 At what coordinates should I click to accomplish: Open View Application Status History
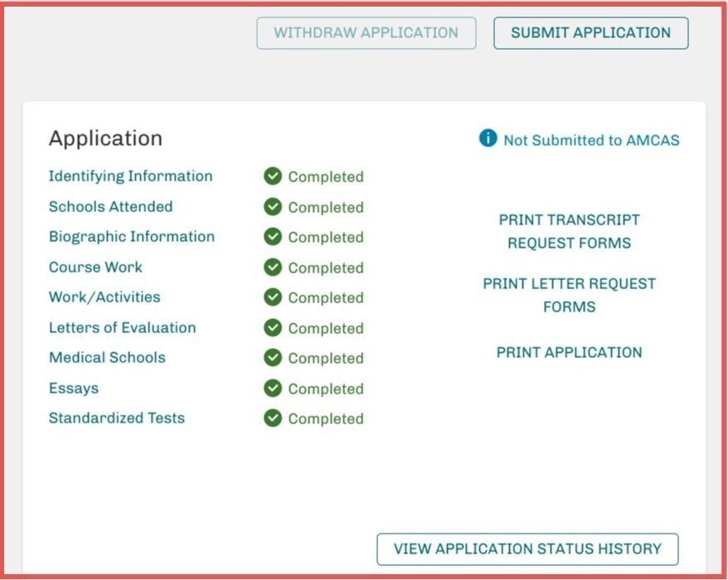click(x=527, y=549)
